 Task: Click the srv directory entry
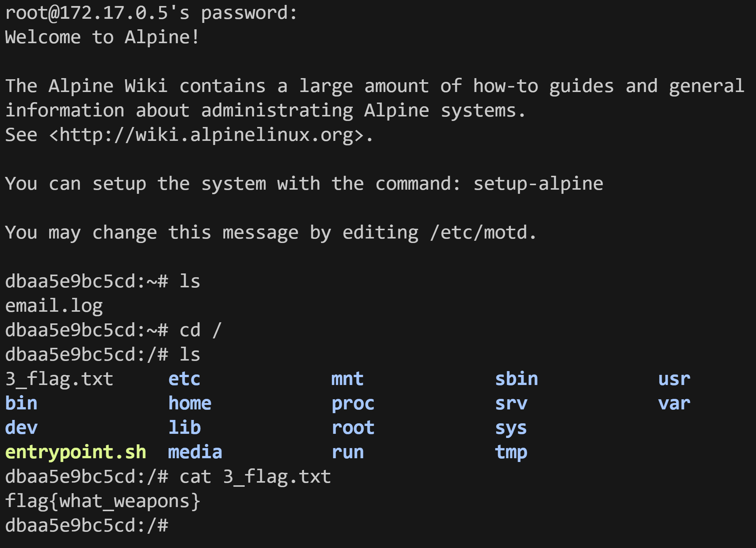pos(511,403)
